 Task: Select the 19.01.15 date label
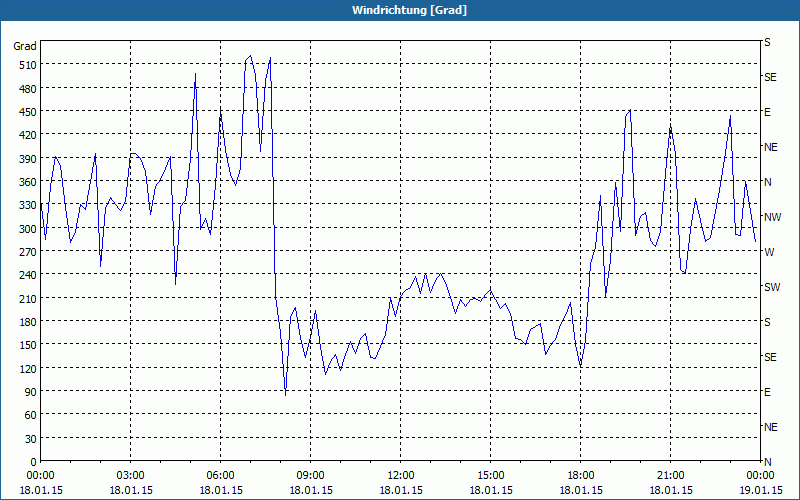point(760,490)
